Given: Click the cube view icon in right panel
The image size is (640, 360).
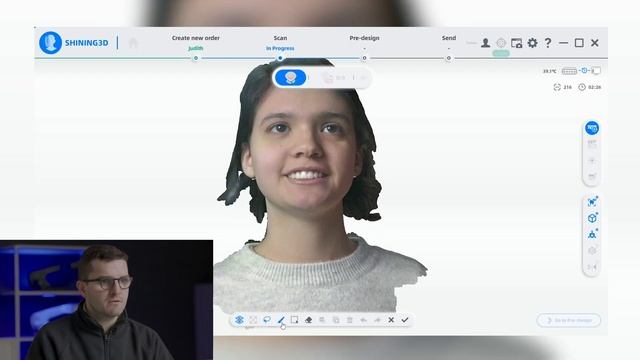Looking at the screenshot, I should 592,218.
